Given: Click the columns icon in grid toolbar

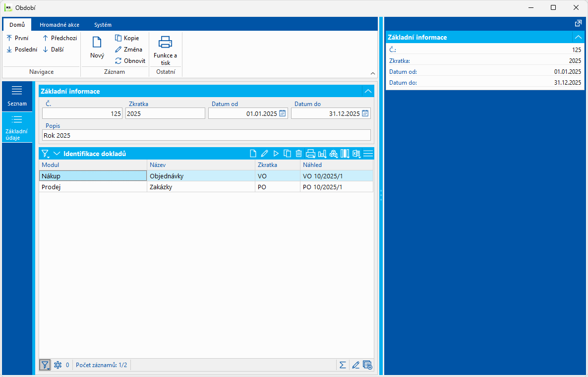Looking at the screenshot, I should [345, 154].
